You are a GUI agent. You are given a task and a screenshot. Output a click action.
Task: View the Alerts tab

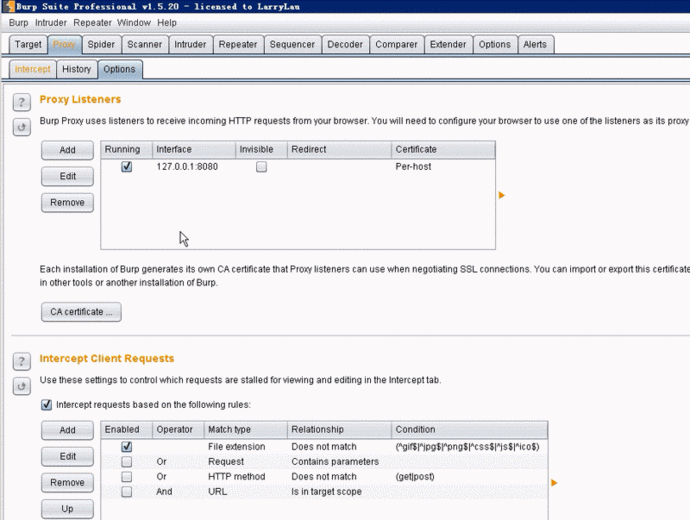click(535, 44)
